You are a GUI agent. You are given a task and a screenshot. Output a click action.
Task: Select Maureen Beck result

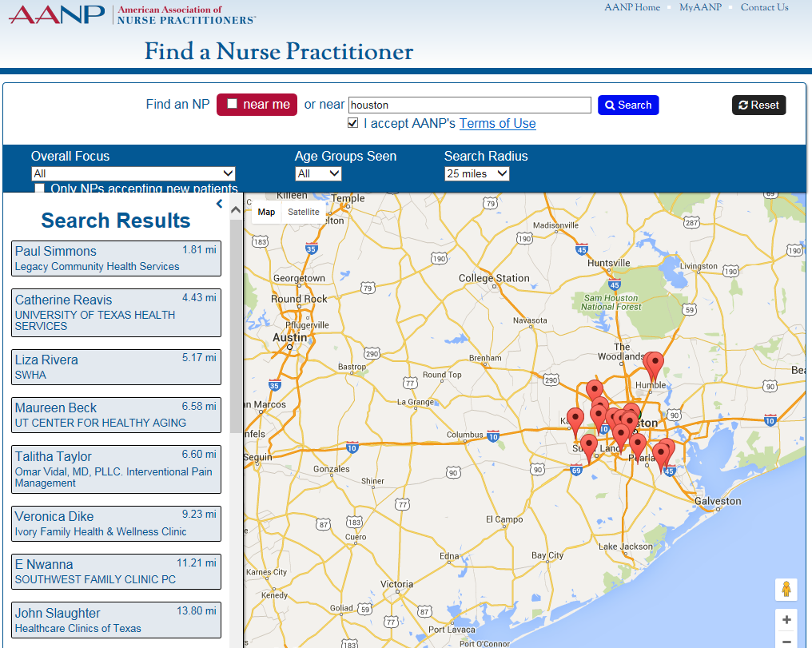[x=116, y=415]
